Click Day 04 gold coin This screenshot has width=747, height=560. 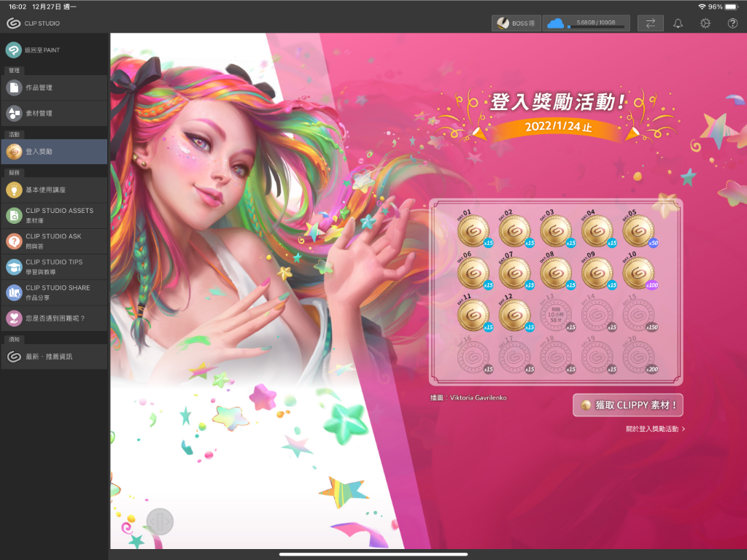click(x=597, y=231)
